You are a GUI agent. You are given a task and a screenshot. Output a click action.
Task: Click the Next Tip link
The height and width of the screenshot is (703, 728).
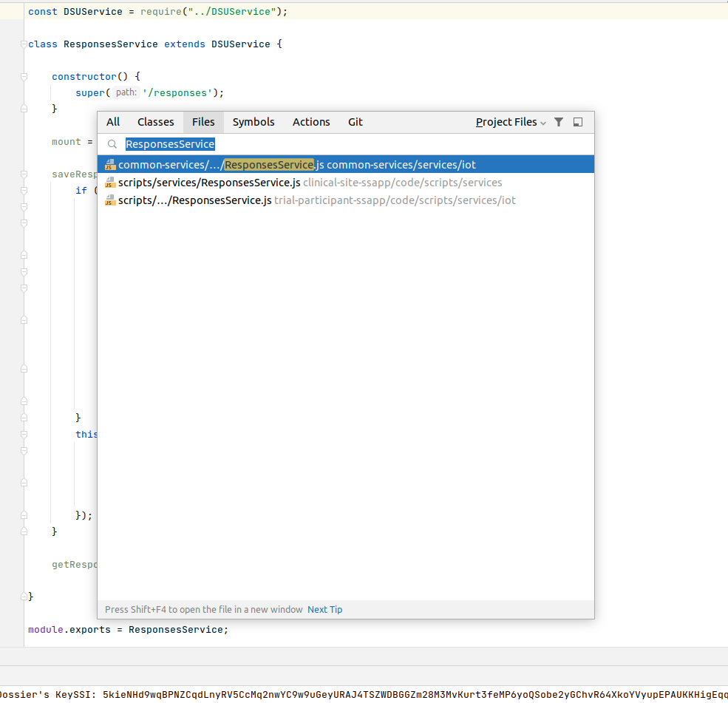(x=324, y=609)
